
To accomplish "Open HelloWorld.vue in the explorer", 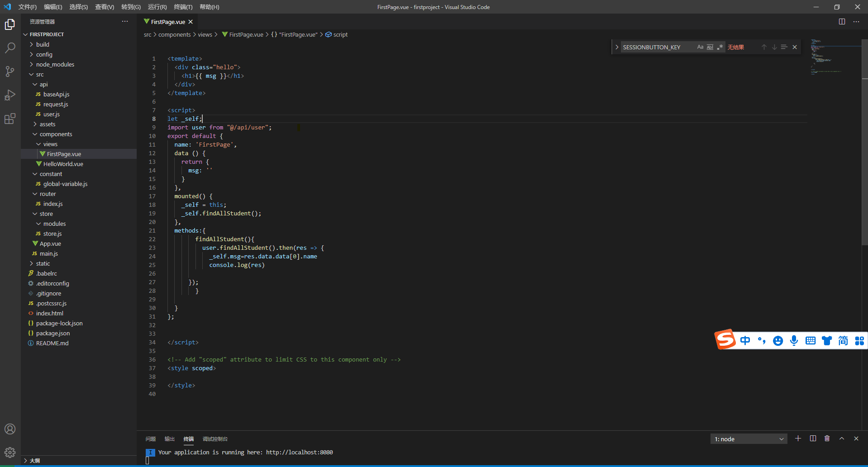I will (x=79, y=164).
